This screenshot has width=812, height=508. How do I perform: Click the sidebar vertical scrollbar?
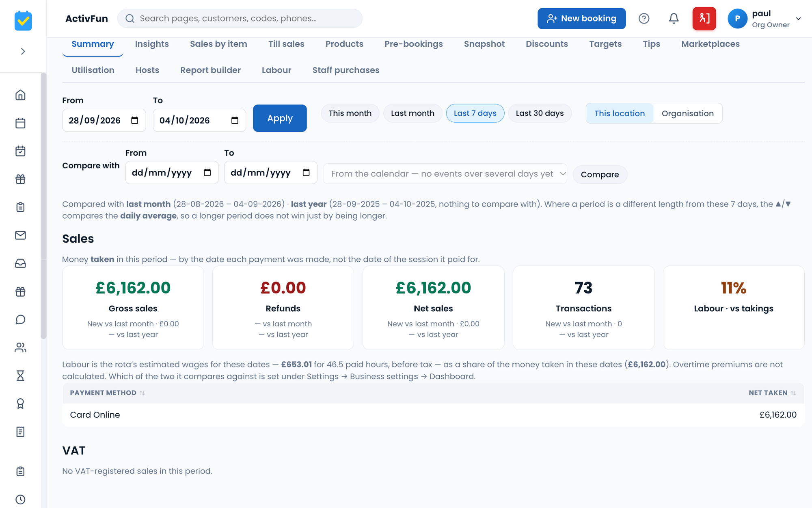pyautogui.click(x=43, y=206)
